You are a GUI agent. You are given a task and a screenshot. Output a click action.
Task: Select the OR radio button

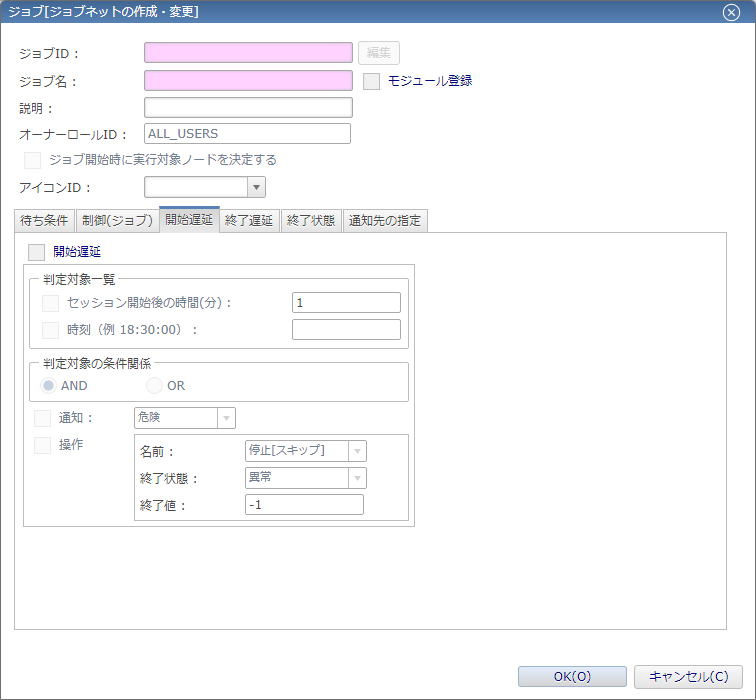tap(154, 386)
